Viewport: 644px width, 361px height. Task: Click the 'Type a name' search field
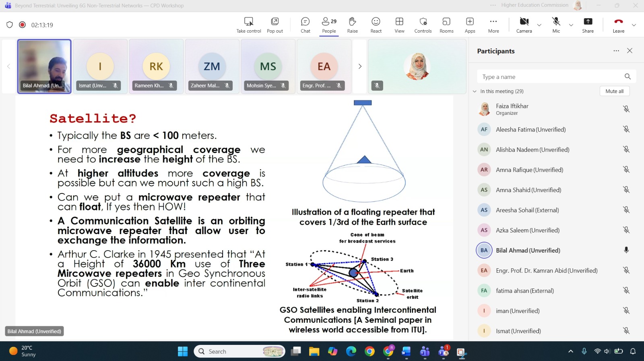pyautogui.click(x=549, y=77)
